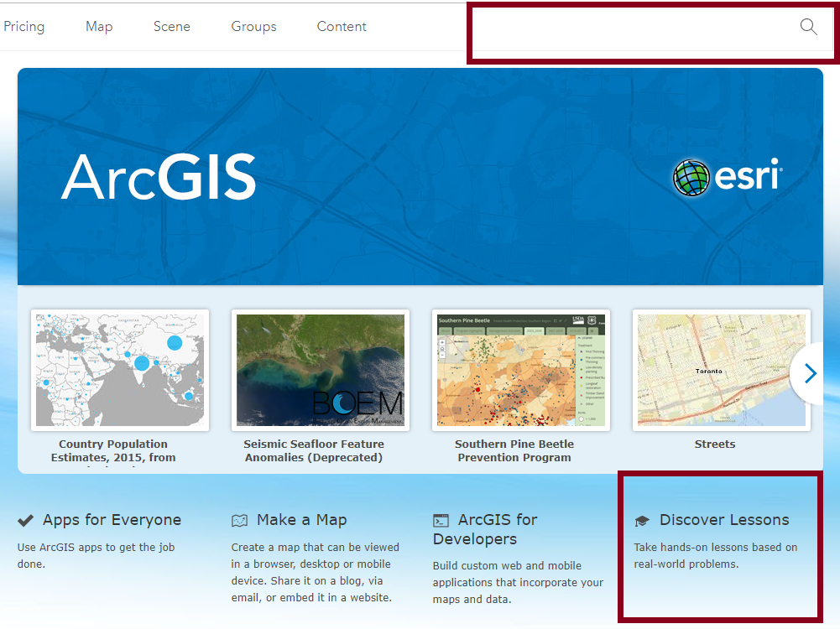Image resolution: width=840 pixels, height=629 pixels.
Task: Click the search magnifying glass icon
Action: 808,27
